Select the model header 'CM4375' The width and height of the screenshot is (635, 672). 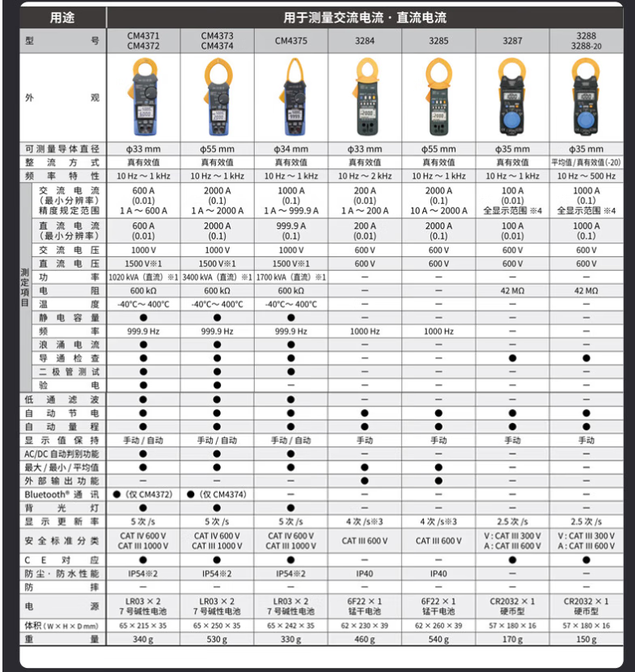pos(291,40)
